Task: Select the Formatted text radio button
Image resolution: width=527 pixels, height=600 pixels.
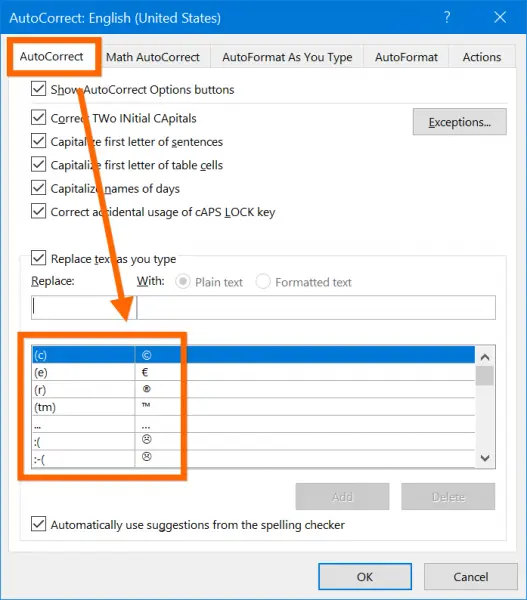Action: (x=263, y=282)
